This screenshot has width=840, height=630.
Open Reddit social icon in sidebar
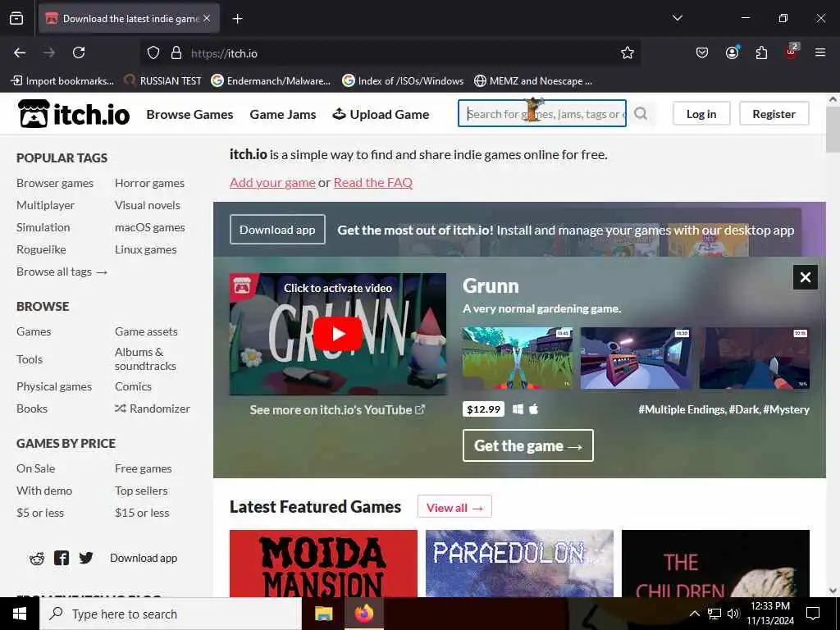tap(37, 558)
